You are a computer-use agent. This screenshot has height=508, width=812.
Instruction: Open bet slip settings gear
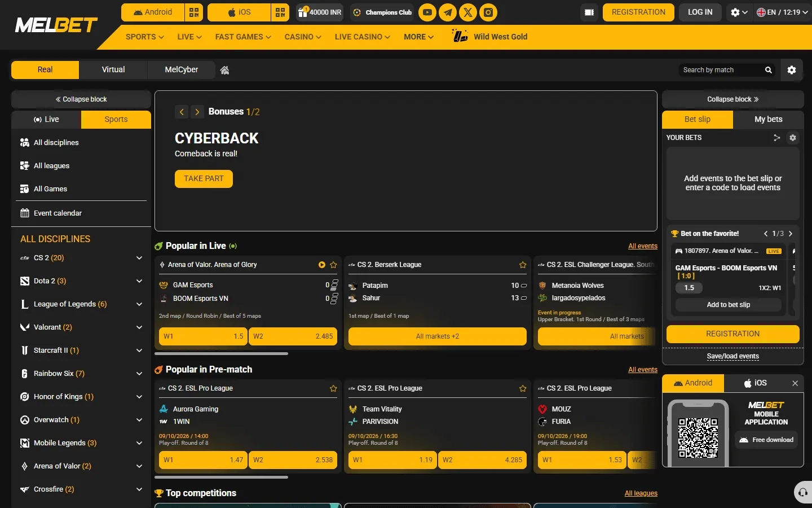click(x=793, y=138)
